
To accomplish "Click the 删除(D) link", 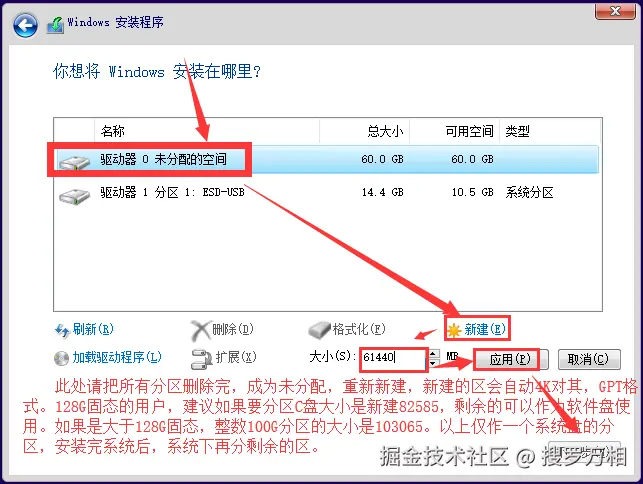I will [x=233, y=329].
